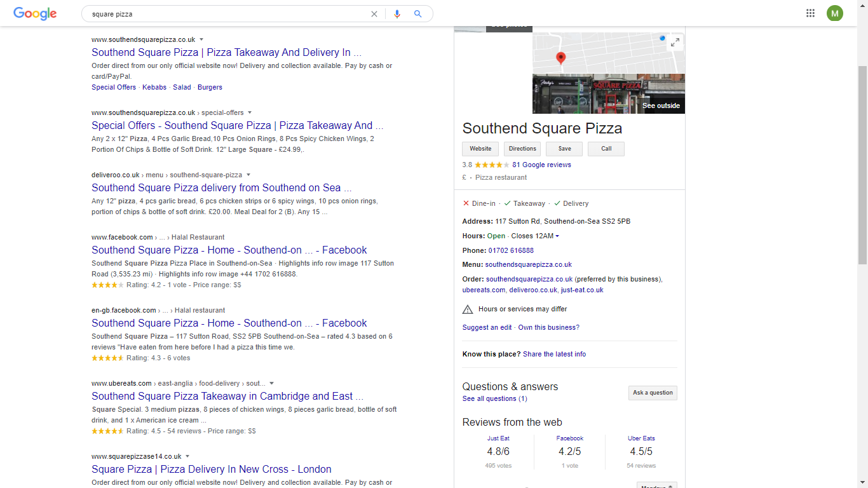Clear the search query with X icon

click(x=374, y=13)
